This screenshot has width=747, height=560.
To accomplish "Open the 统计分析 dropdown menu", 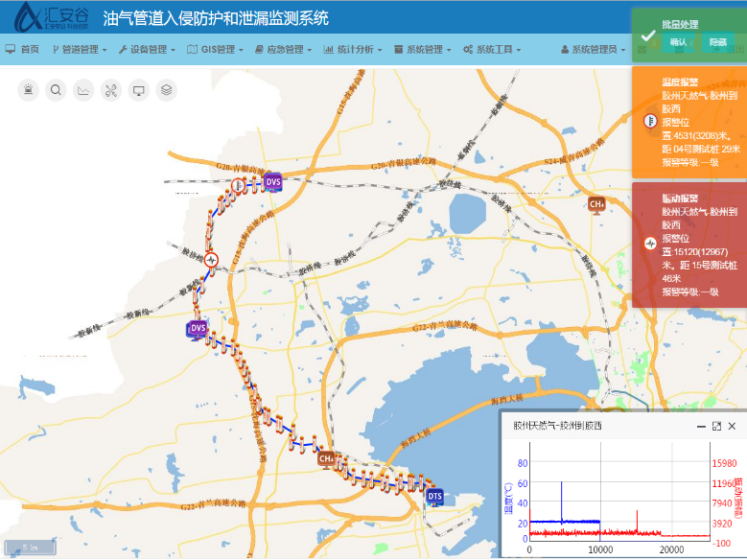I will (353, 50).
